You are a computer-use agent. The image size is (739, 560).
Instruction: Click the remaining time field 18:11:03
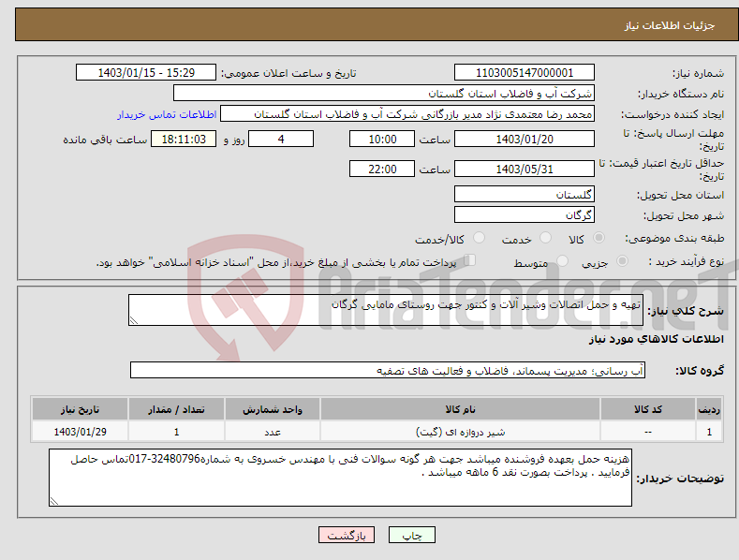pyautogui.click(x=184, y=139)
